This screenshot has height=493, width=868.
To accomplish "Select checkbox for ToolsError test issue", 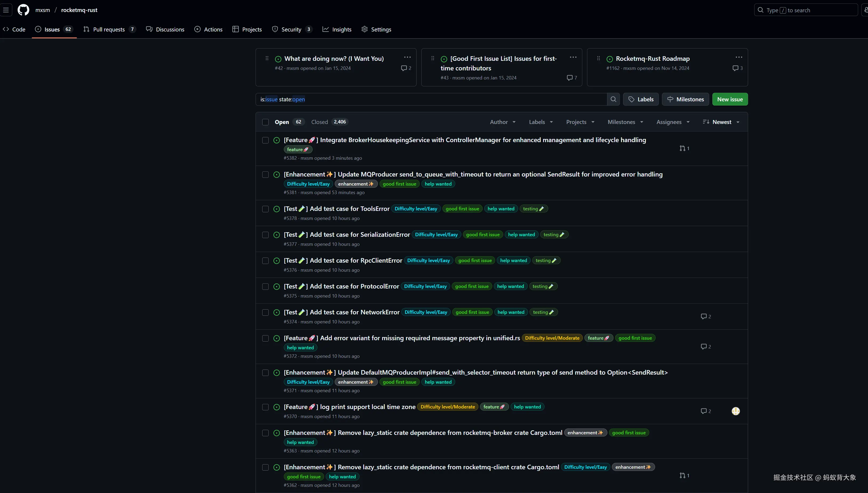I will [265, 209].
